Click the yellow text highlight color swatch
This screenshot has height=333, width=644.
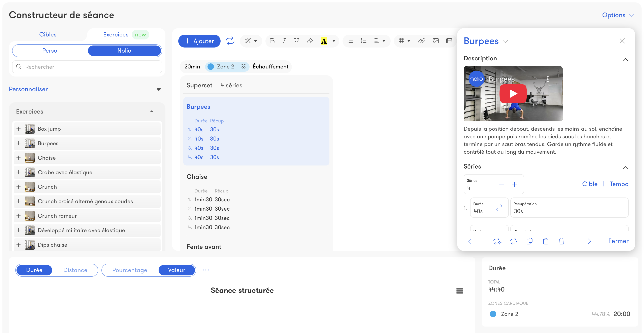click(324, 41)
